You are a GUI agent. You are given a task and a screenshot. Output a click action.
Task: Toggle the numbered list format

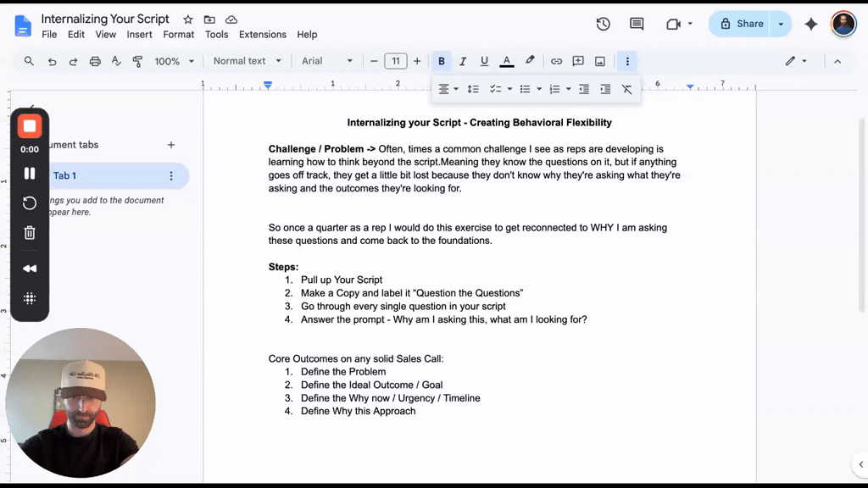click(x=554, y=89)
